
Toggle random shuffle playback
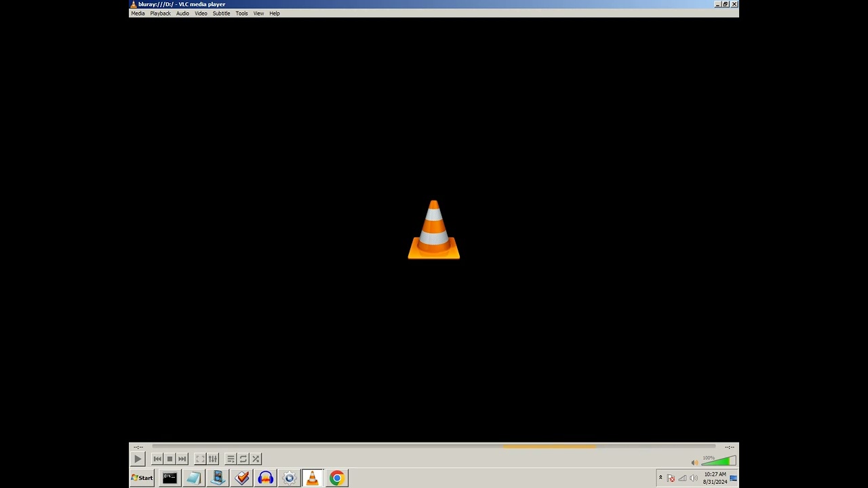click(256, 459)
